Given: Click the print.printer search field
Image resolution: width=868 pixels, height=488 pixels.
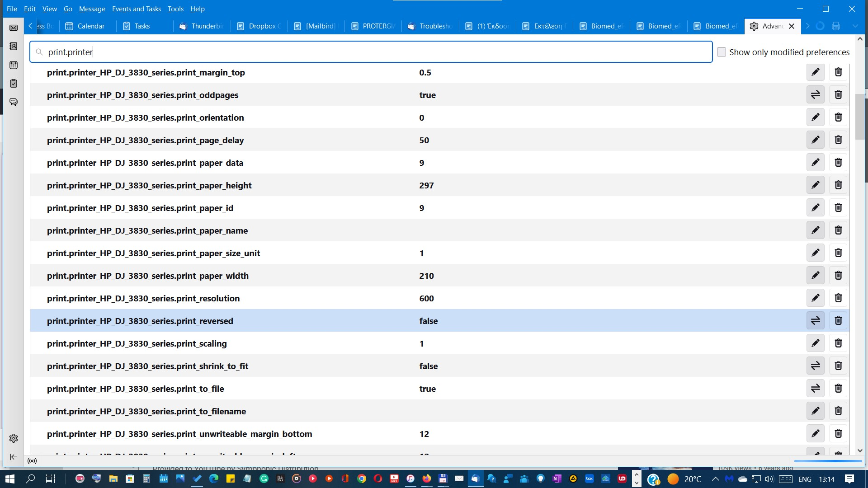Looking at the screenshot, I should coord(371,52).
